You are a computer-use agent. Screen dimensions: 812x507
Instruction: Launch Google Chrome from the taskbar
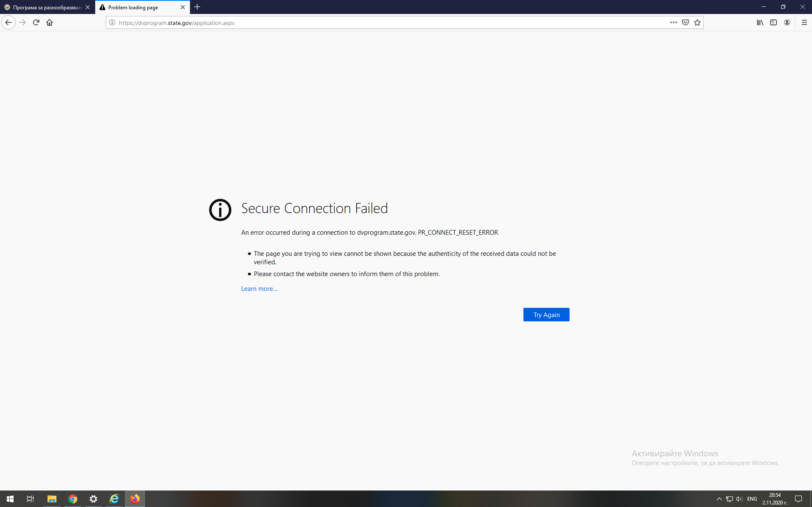click(73, 499)
